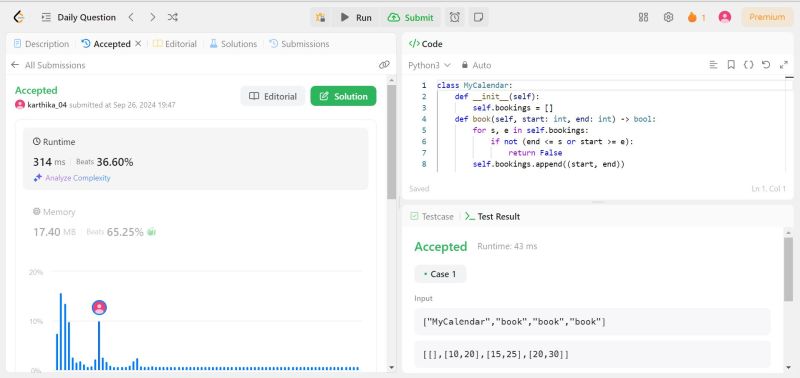The height and width of the screenshot is (378, 800).
Task: Shuffle to a random question
Action: point(173,17)
